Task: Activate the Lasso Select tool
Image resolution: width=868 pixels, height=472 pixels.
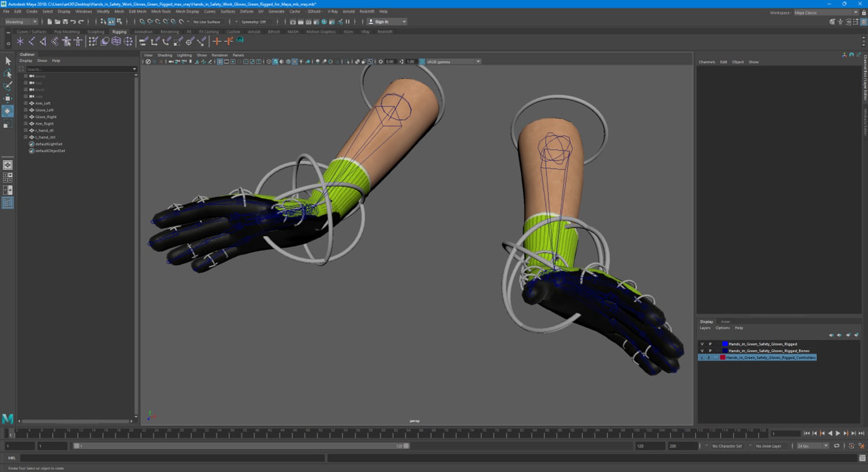Action: point(8,74)
